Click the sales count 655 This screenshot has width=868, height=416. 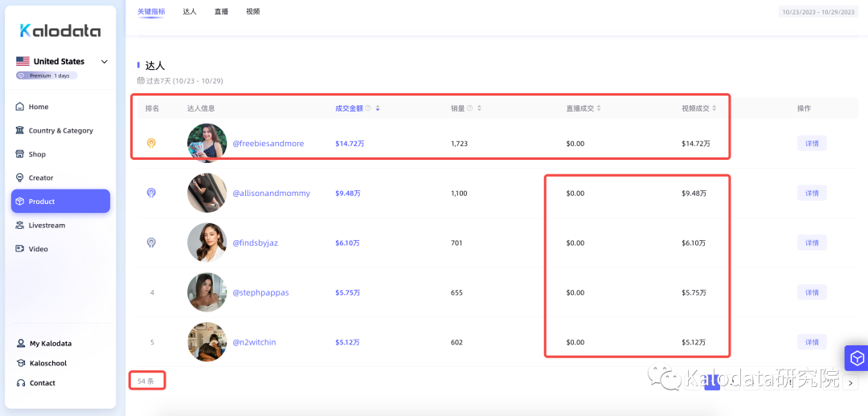[457, 292]
